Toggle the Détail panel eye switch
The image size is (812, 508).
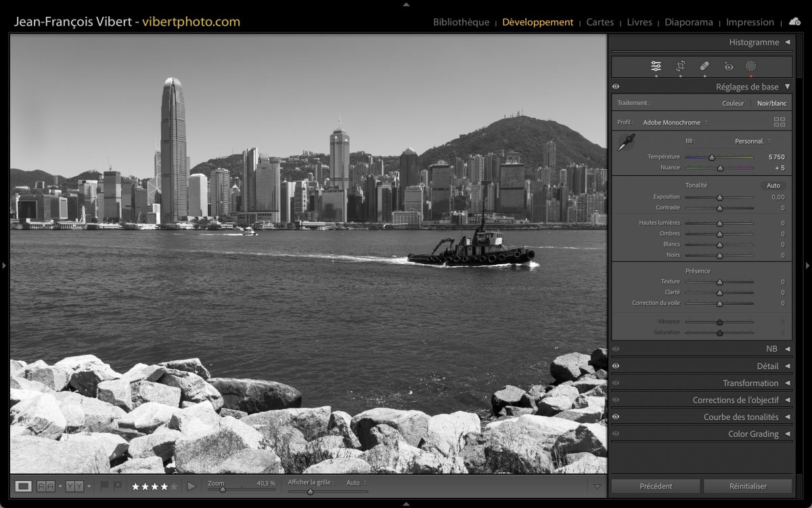pyautogui.click(x=616, y=366)
